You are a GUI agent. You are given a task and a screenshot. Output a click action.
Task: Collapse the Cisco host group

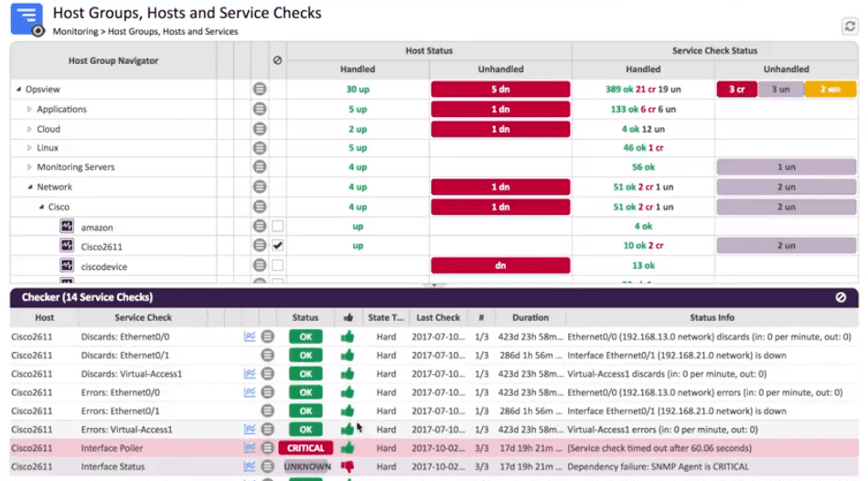41,207
